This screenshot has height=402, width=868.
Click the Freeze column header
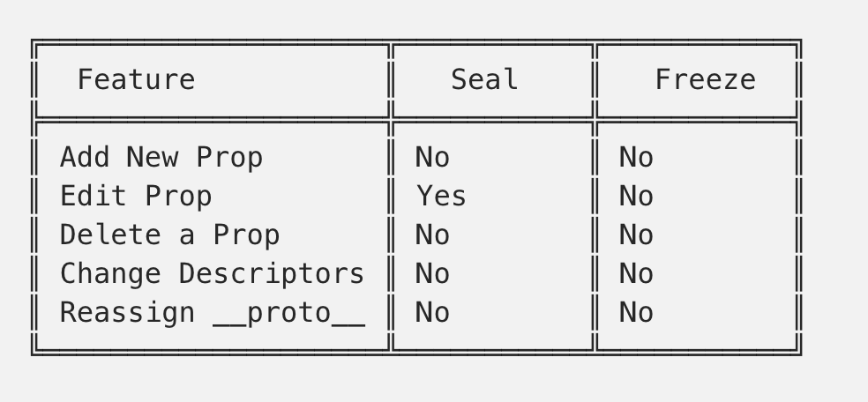click(x=706, y=80)
